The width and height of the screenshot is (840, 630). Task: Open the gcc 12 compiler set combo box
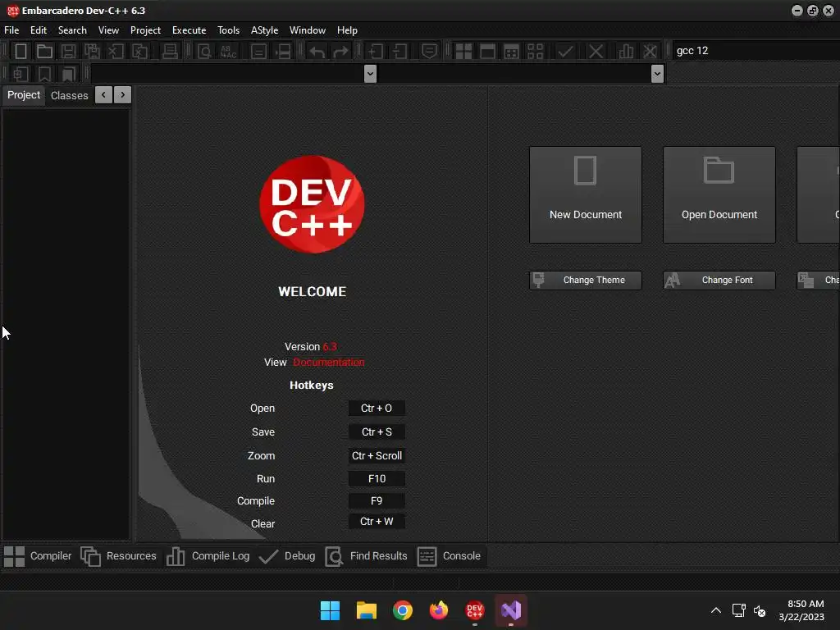point(756,51)
